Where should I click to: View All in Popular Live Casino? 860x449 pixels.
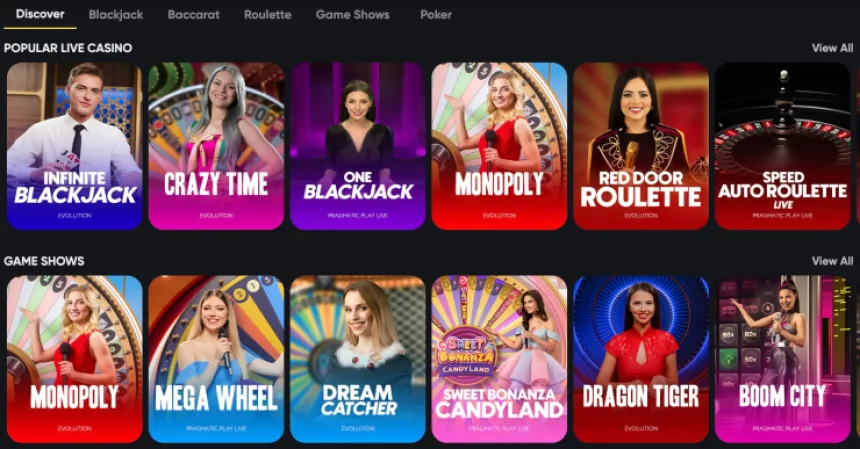(x=833, y=48)
